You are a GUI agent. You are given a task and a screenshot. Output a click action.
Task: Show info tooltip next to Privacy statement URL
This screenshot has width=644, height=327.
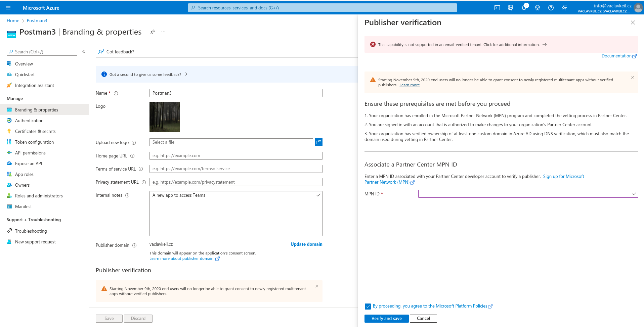[x=144, y=182]
